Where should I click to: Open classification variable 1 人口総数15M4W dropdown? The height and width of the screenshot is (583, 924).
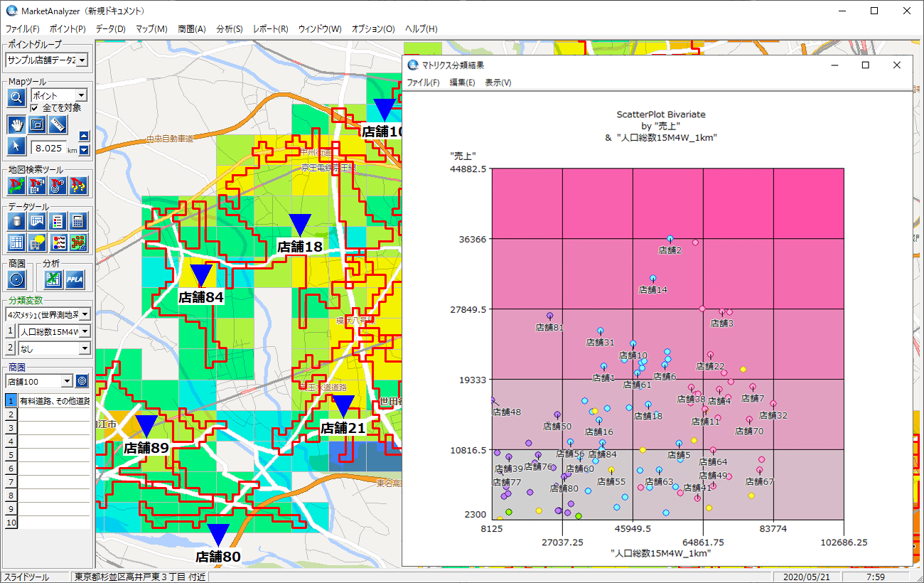[85, 331]
